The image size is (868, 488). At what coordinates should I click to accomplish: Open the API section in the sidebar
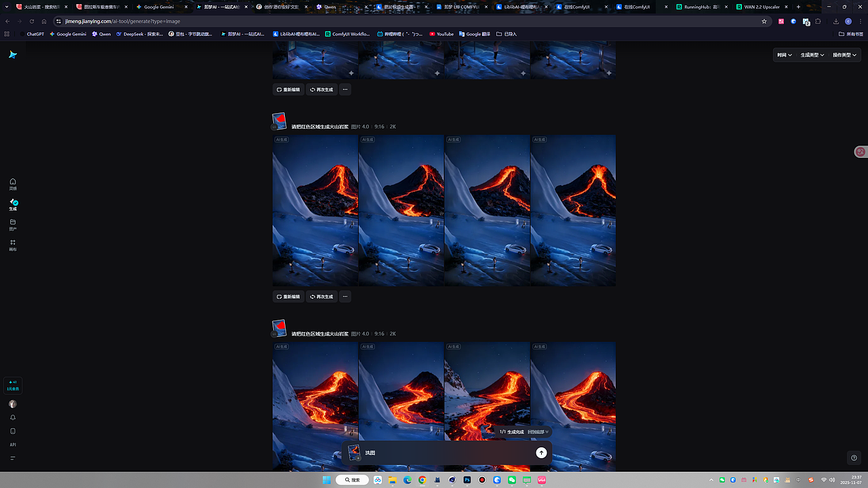[x=12, y=445]
